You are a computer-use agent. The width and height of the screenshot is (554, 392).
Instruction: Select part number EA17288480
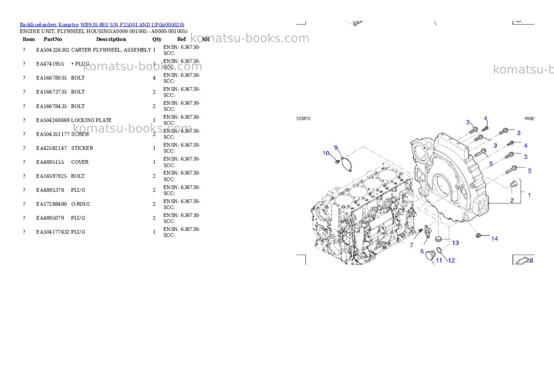(x=51, y=204)
